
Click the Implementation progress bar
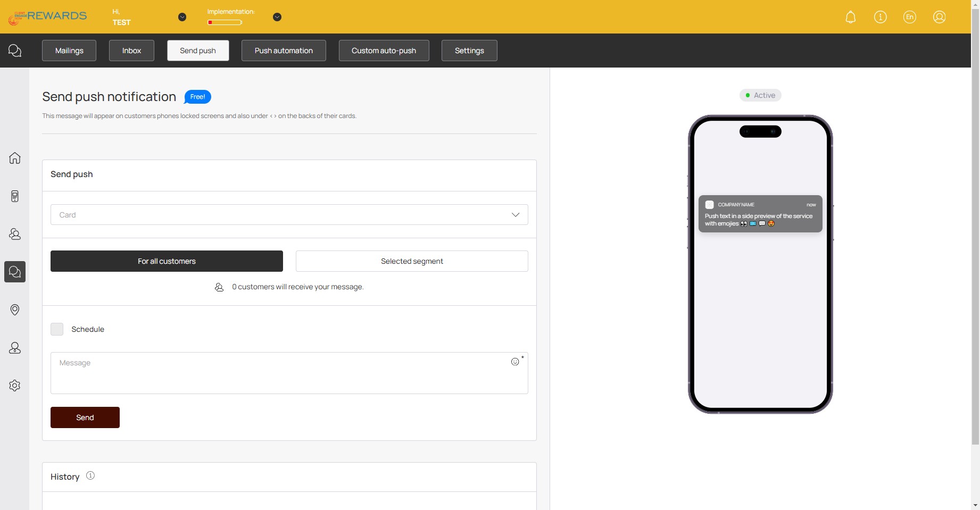coord(225,22)
